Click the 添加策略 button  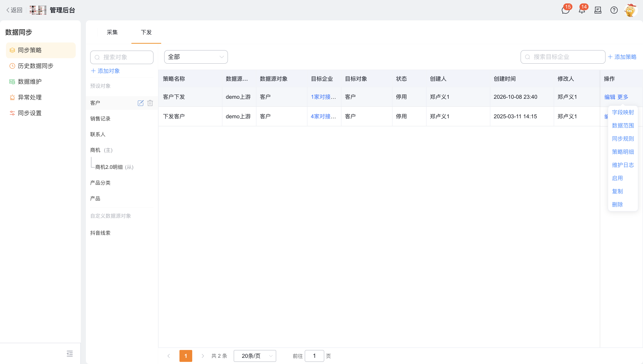click(x=622, y=57)
